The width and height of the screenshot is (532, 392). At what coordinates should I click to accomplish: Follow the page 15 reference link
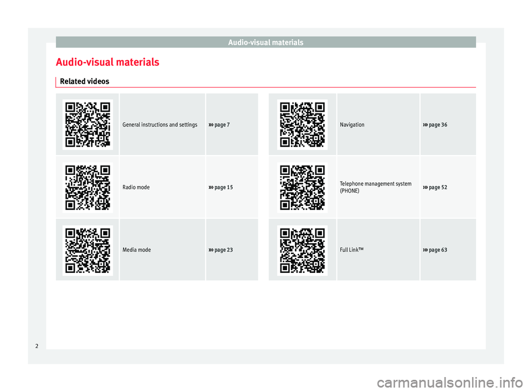tap(222, 187)
